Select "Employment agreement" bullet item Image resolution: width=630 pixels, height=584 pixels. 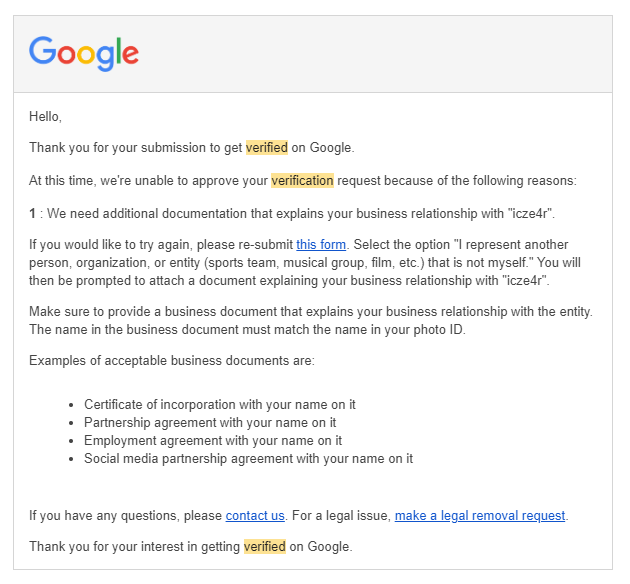(x=213, y=441)
